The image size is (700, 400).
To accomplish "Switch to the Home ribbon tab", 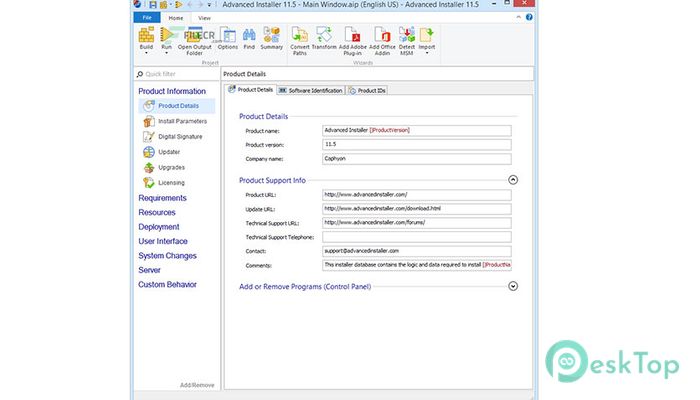I will (x=175, y=18).
